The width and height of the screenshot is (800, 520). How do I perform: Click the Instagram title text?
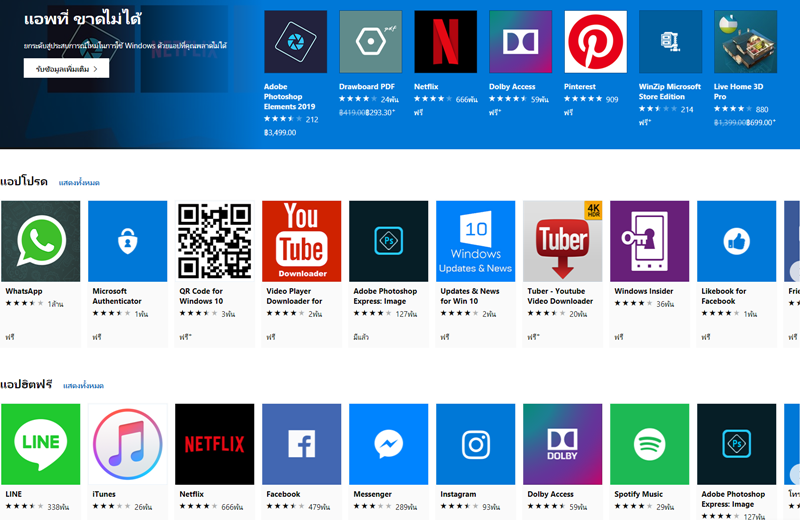(458, 494)
